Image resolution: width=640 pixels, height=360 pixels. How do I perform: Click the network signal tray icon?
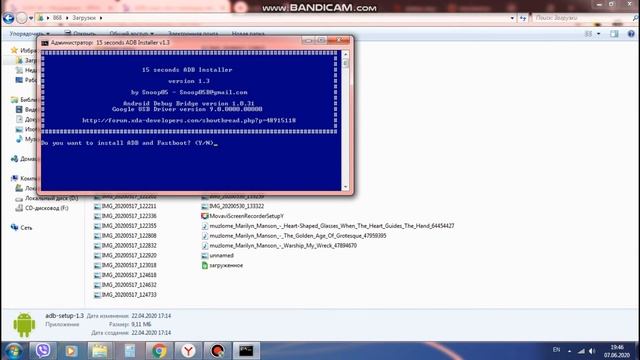pos(581,351)
